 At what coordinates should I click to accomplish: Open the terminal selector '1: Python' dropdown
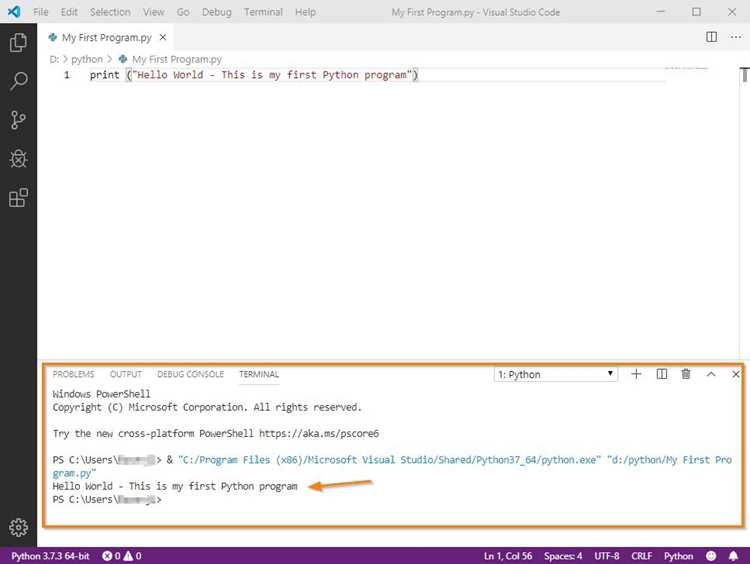pos(555,374)
